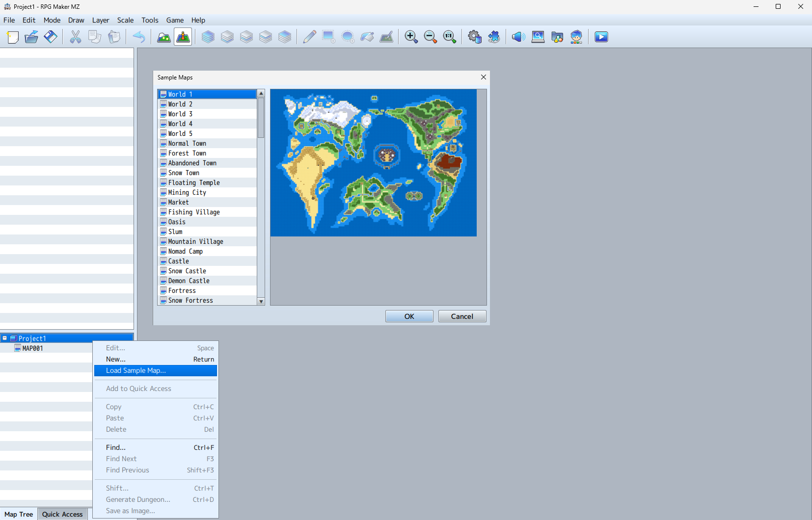Open the Tools menu

(150, 20)
